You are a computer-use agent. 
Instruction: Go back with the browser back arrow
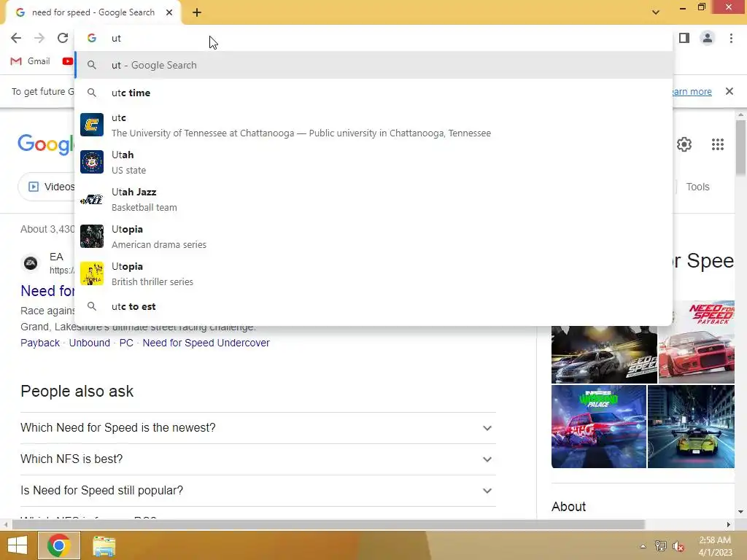pos(16,38)
